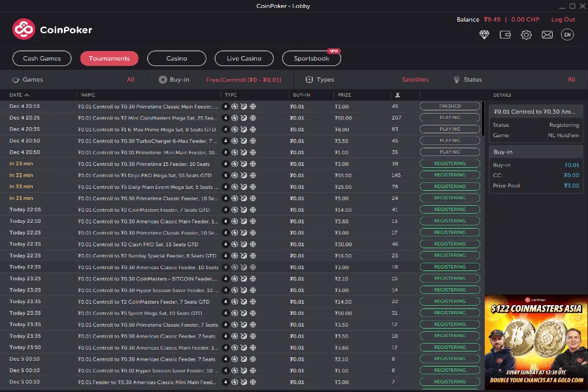Click REGISTERING on the Sprint Mega Sat
Image resolution: width=588 pixels, height=392 pixels.
coord(449,313)
